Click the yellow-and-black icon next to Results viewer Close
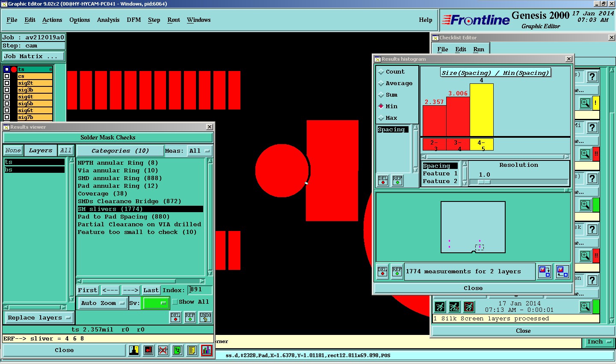616x364 pixels. (134, 350)
